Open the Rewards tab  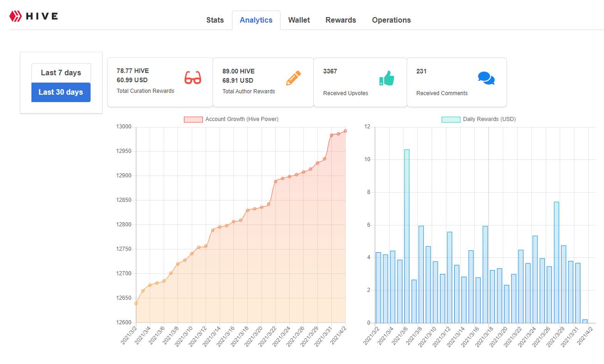click(x=341, y=20)
